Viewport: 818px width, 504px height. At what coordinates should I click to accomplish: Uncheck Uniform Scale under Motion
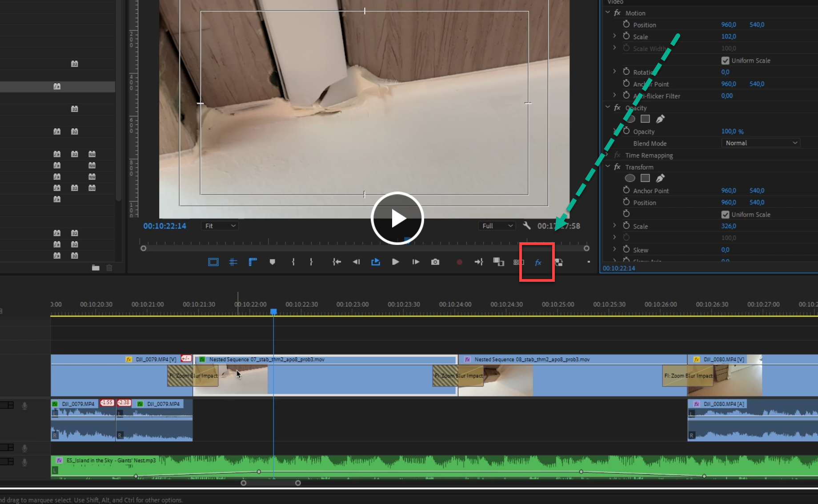point(725,60)
